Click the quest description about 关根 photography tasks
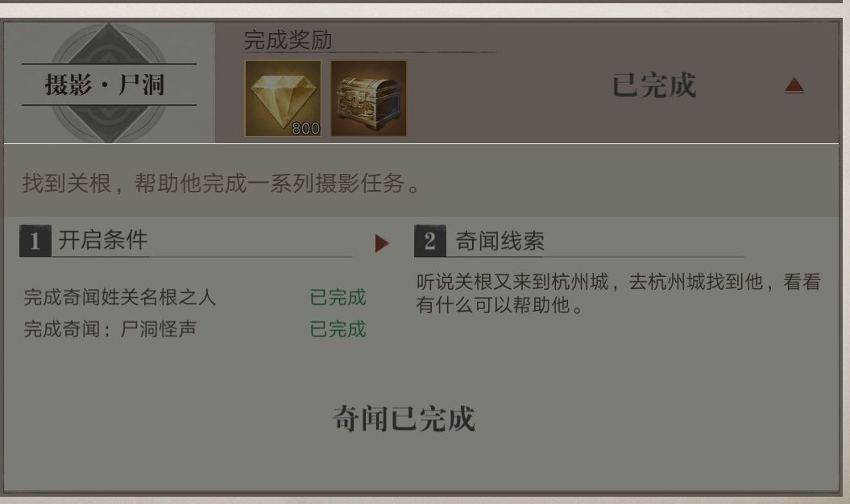 [x=222, y=184]
